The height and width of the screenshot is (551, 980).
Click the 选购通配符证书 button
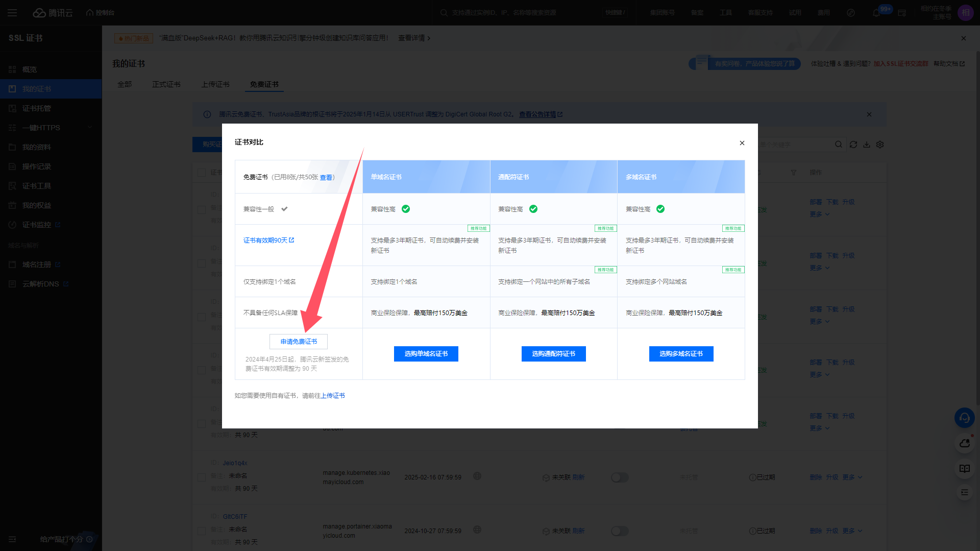click(553, 354)
